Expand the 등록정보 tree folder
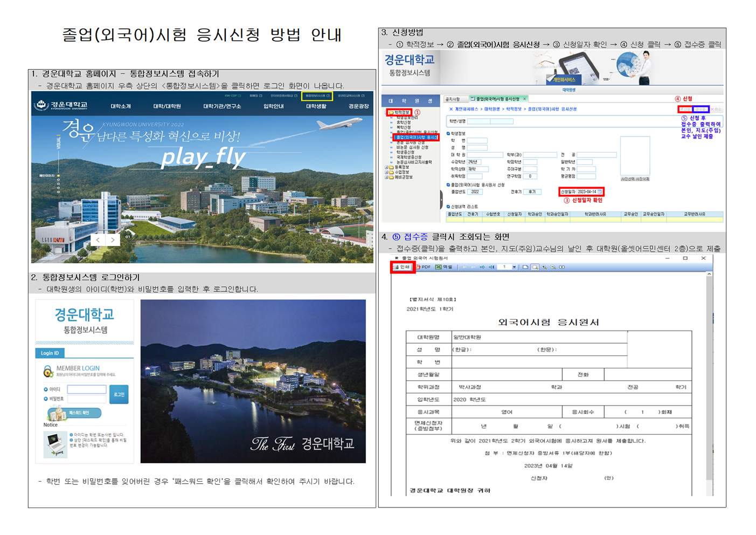 [386, 167]
